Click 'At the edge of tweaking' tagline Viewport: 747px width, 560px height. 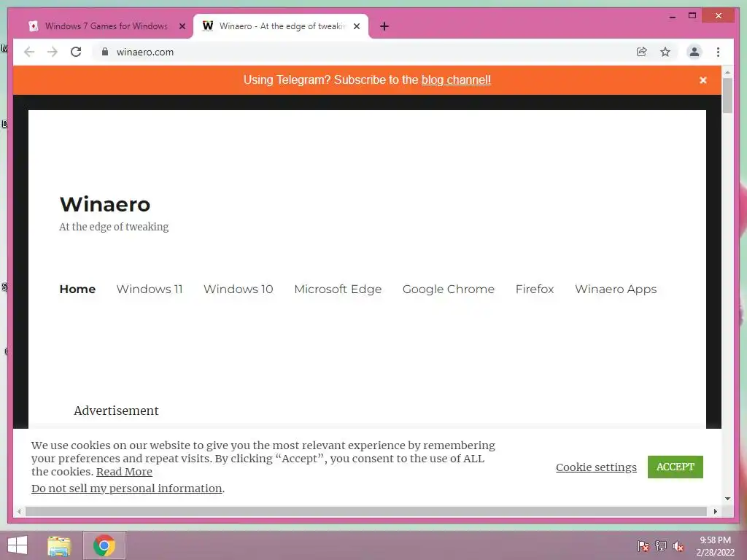[x=114, y=227]
